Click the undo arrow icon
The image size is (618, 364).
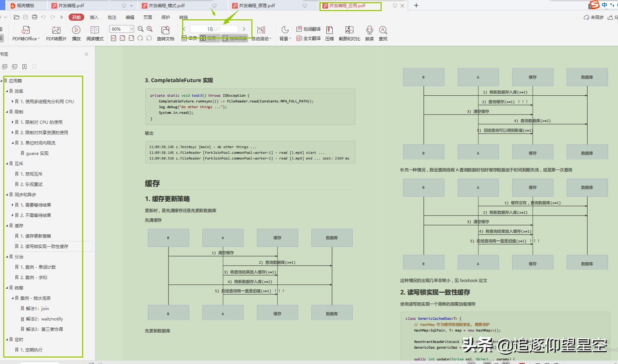(43, 17)
